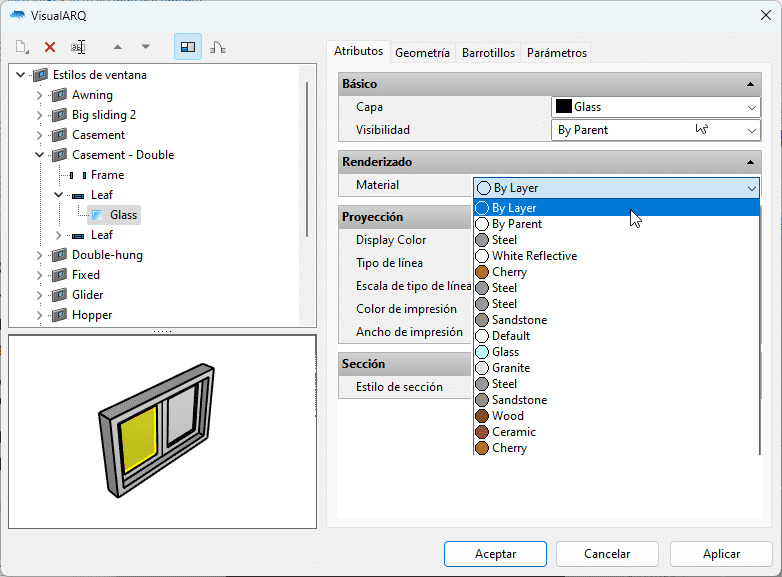This screenshot has width=782, height=577.
Task: Delete style with red X icon
Action: 50,47
